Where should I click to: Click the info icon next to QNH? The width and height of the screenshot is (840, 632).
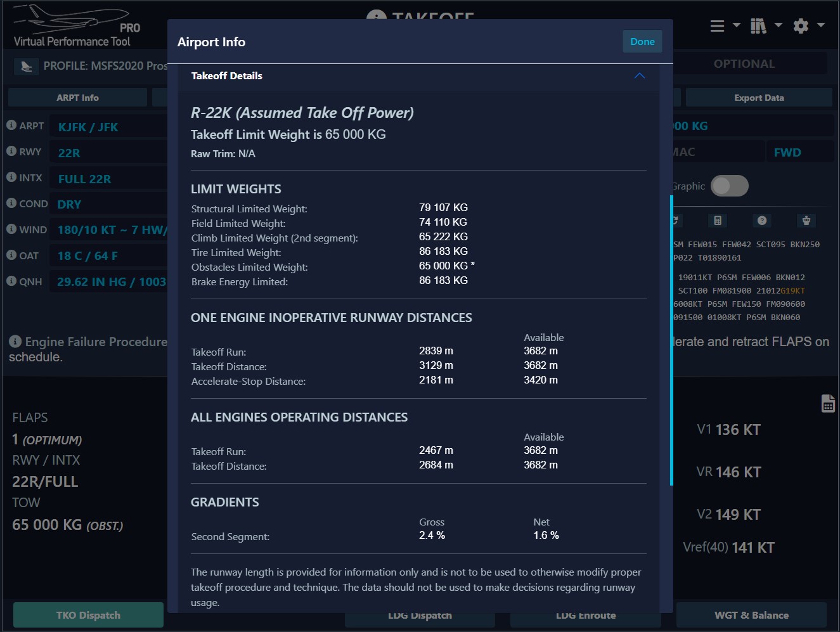11,281
